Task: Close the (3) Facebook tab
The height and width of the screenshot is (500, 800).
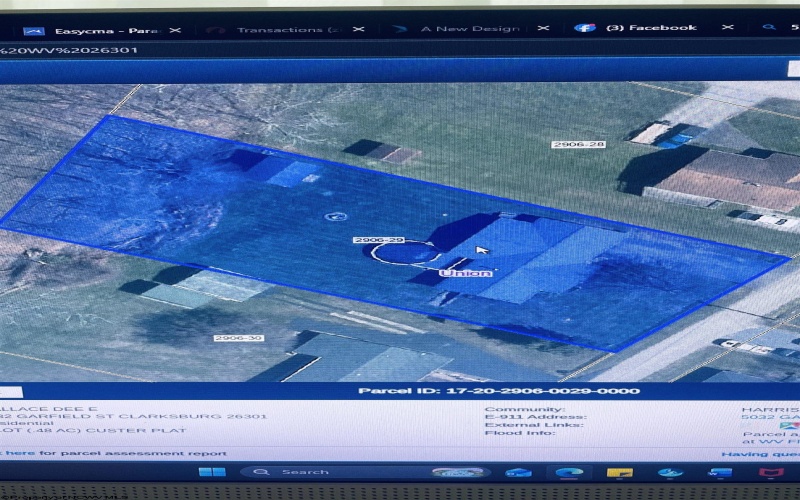Action: [x=728, y=27]
